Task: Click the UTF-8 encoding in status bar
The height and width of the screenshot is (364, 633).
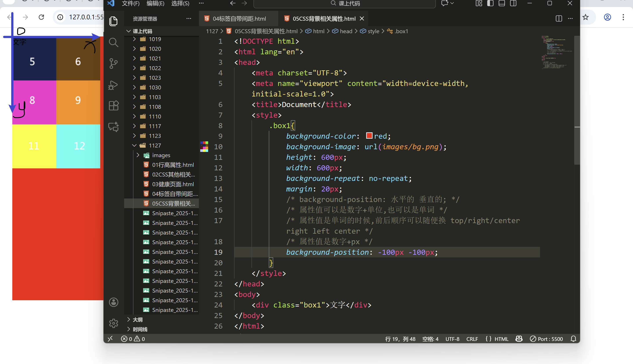Action: 453,339
